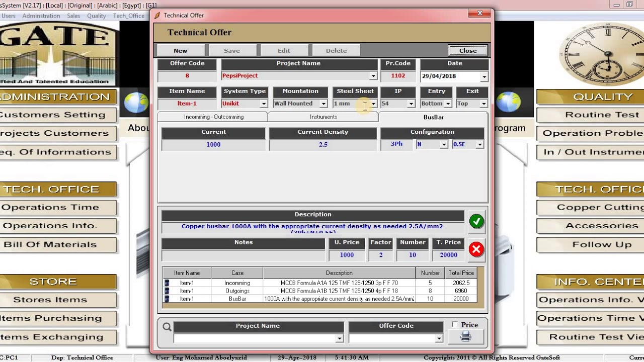Click the Offer Code value 8
Image resolution: width=644 pixels, height=362 pixels.
tap(187, 76)
